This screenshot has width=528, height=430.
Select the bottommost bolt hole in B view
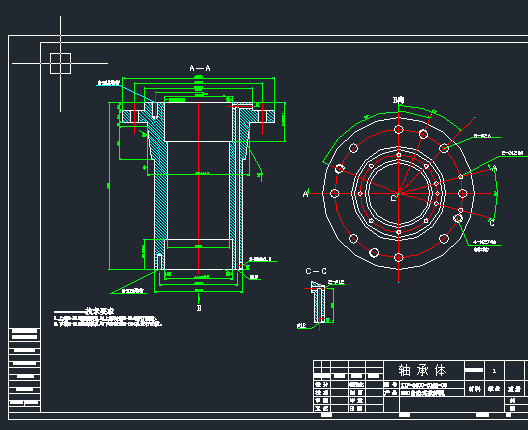(x=398, y=258)
